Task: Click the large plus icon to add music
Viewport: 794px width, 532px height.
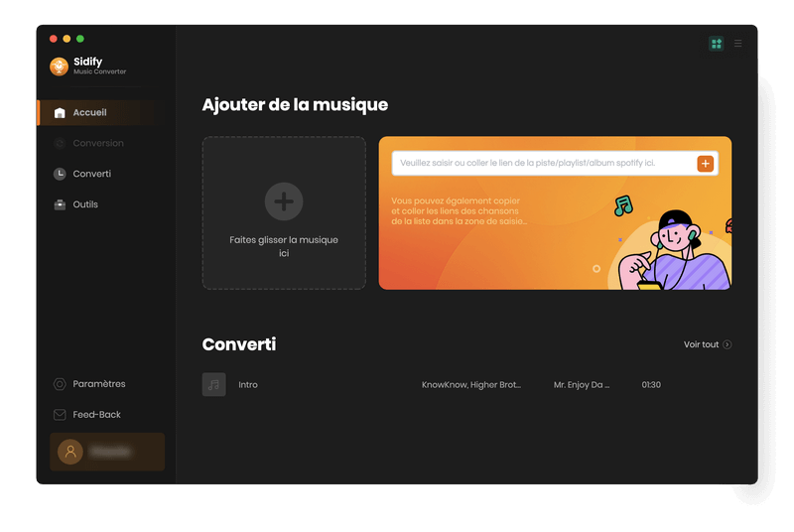Action: [x=284, y=201]
